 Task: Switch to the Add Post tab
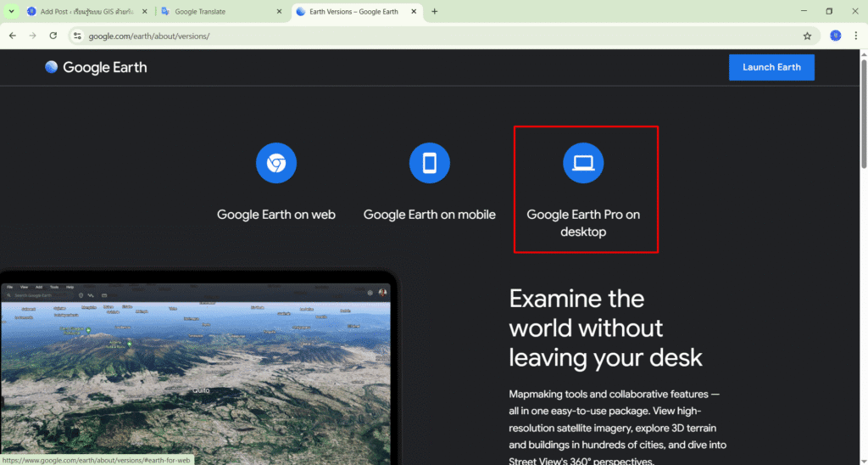(x=87, y=12)
